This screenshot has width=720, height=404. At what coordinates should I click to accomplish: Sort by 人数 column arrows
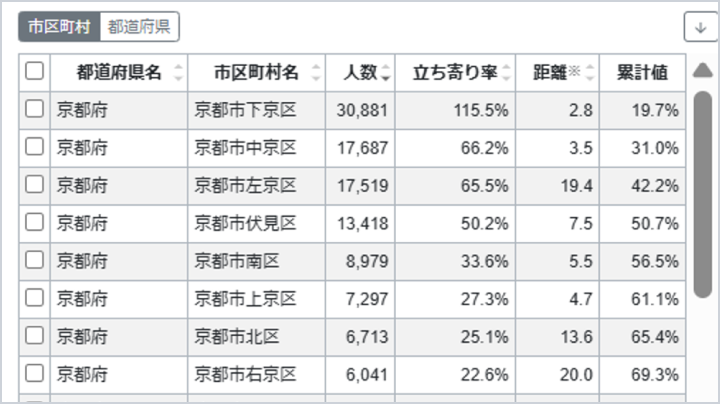[386, 72]
